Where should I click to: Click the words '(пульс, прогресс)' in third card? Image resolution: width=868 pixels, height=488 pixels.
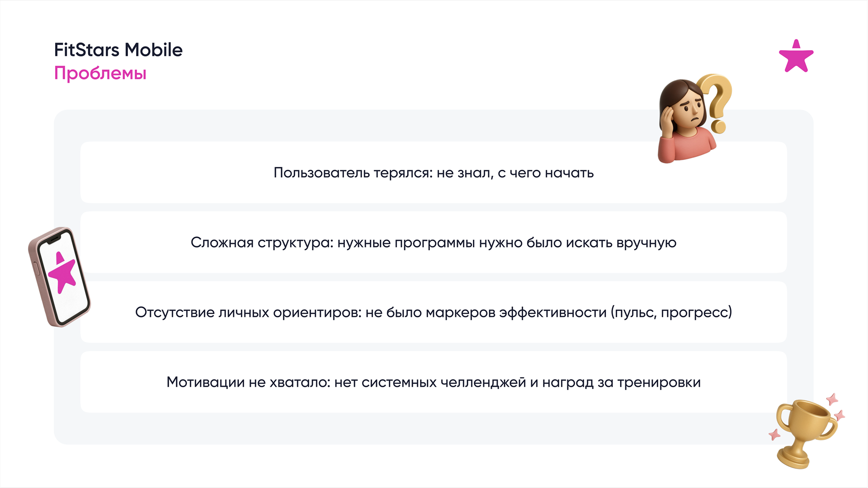pos(671,312)
